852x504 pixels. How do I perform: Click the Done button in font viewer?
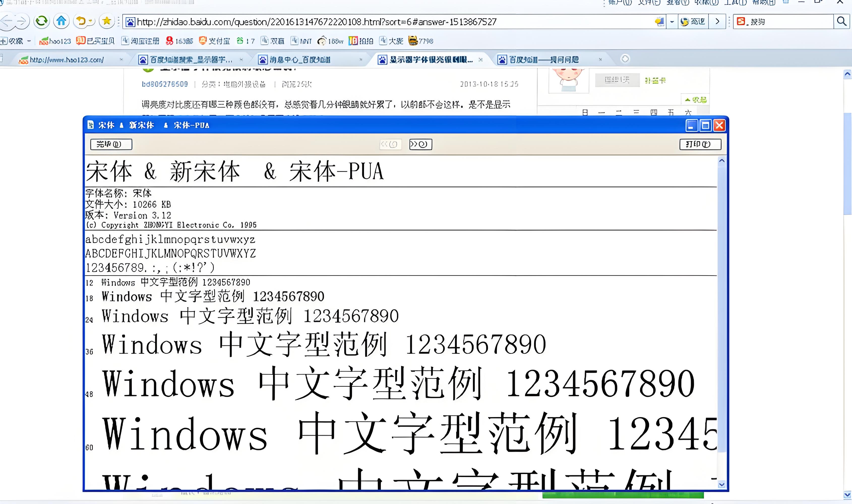(111, 144)
